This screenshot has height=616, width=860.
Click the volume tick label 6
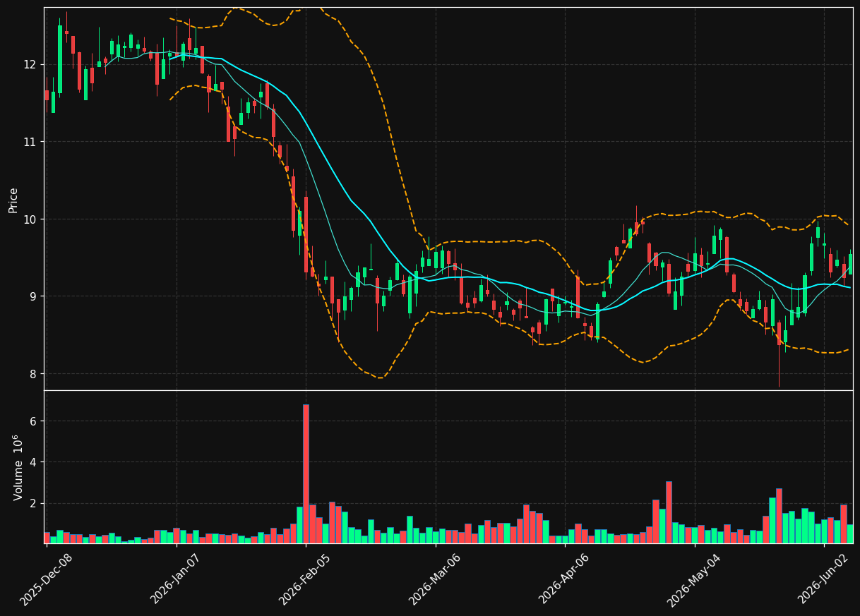pyautogui.click(x=32, y=421)
